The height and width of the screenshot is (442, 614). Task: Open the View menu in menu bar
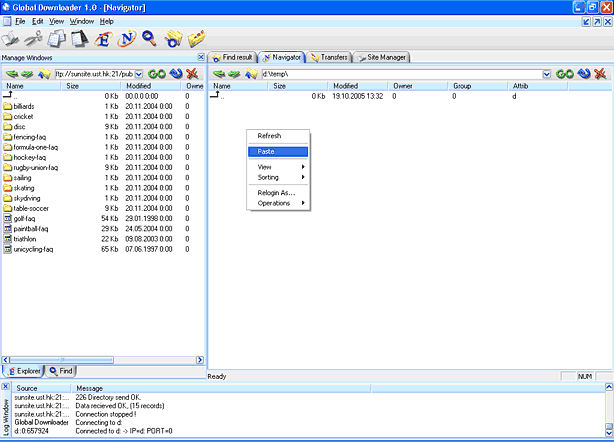pos(56,21)
